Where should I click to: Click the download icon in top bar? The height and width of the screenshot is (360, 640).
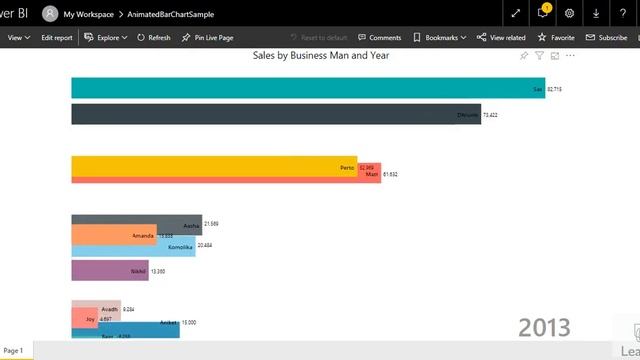pos(596,13)
